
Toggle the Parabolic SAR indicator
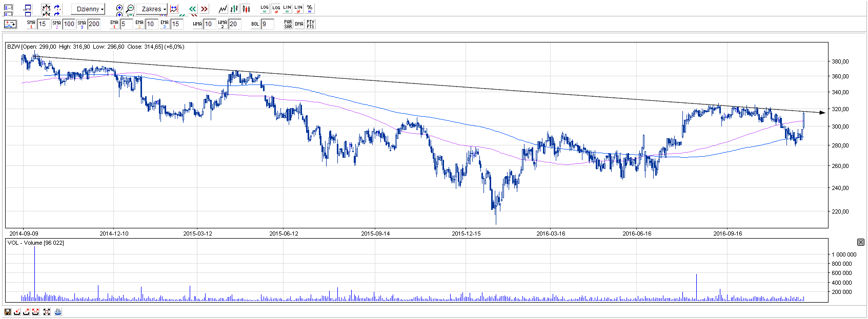click(288, 24)
